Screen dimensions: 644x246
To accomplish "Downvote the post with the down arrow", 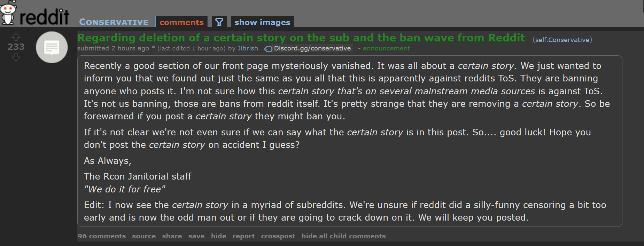I will tap(16, 57).
